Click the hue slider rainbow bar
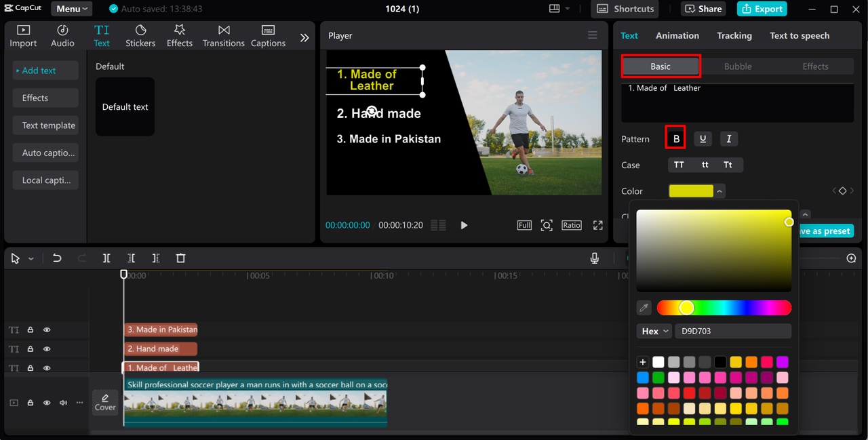Viewport: 868px width, 440px height. pos(724,308)
